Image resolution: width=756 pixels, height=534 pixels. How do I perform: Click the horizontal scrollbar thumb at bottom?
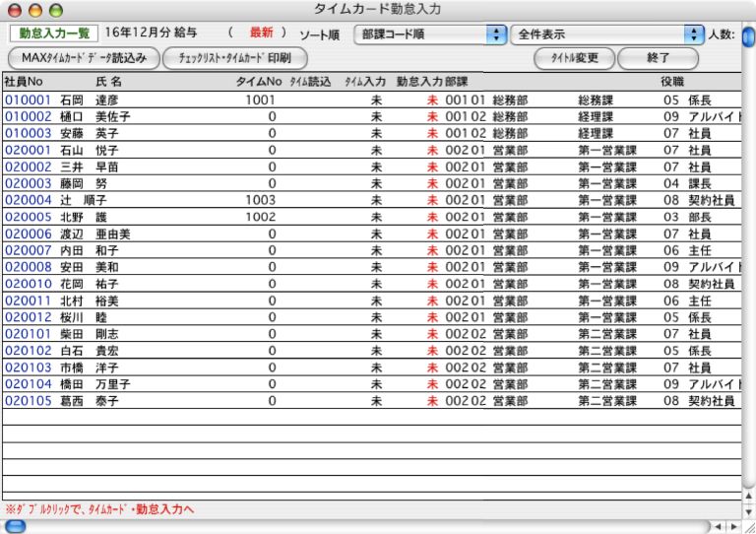[17, 527]
